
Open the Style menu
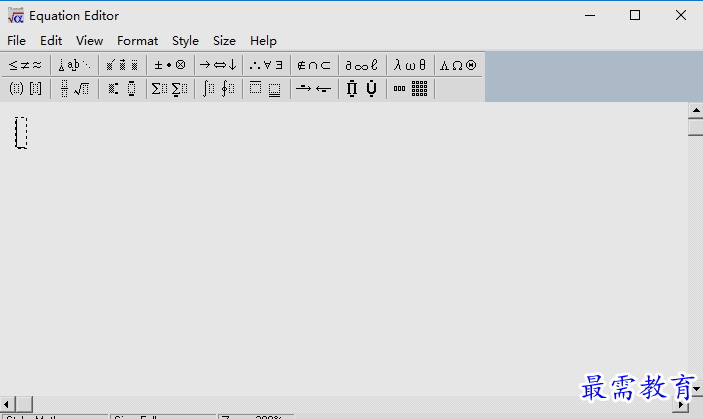click(x=186, y=41)
